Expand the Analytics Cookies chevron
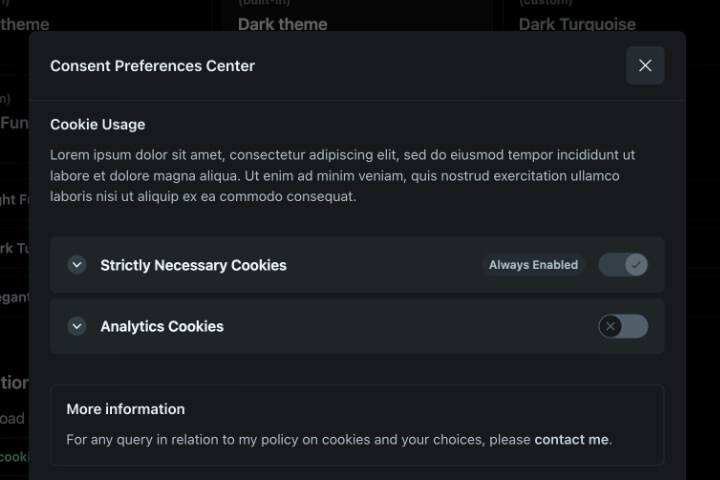The image size is (720, 480). point(77,326)
